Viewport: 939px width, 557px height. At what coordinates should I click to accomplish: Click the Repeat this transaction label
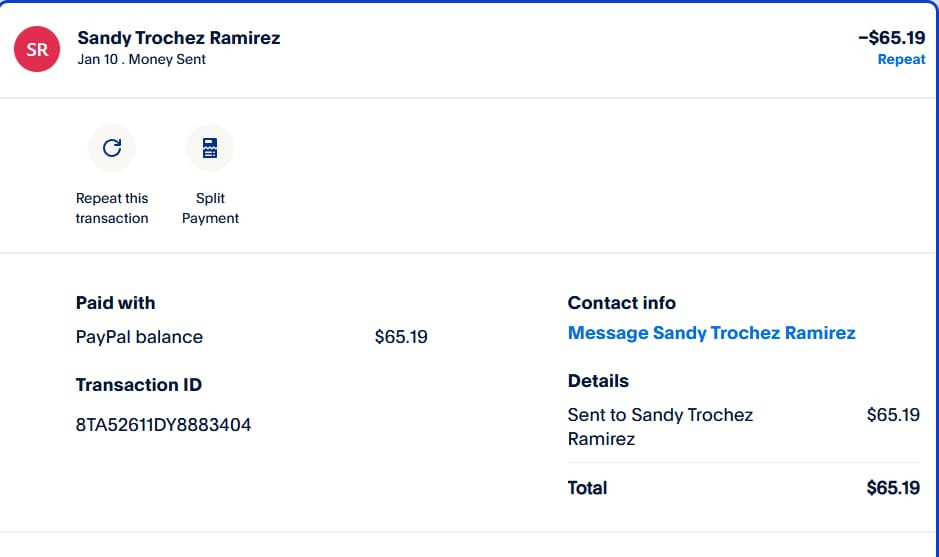point(112,208)
